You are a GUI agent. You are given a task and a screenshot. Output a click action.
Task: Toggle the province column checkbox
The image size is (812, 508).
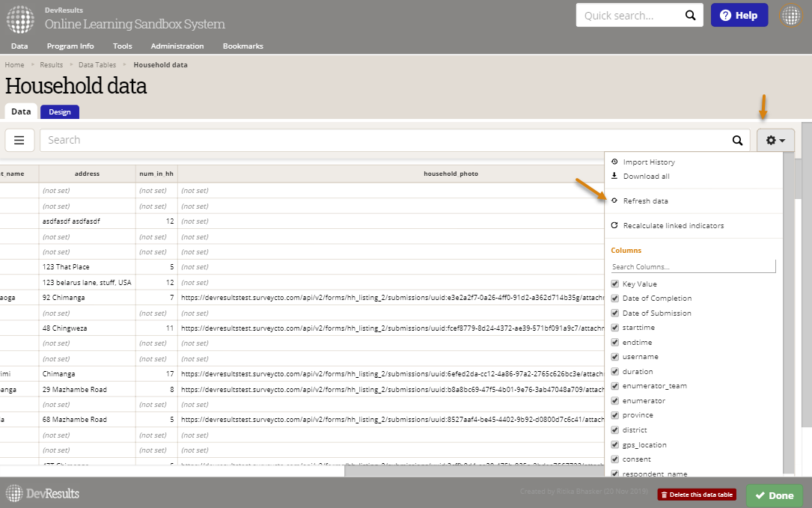click(615, 415)
